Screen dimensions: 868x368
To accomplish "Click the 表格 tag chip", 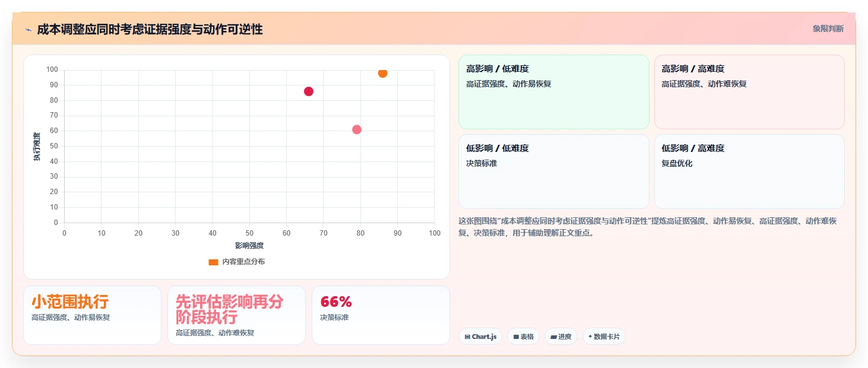I will pyautogui.click(x=522, y=337).
